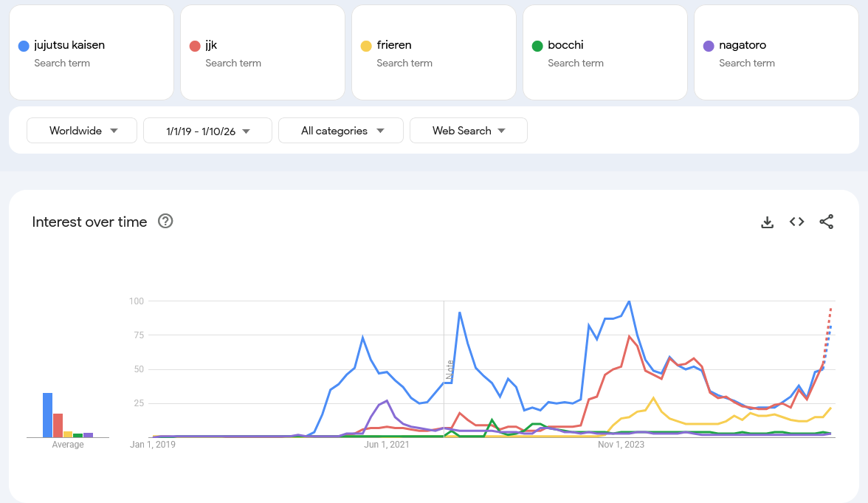This screenshot has height=503, width=868.
Task: Open the All categories dropdown
Action: (341, 131)
